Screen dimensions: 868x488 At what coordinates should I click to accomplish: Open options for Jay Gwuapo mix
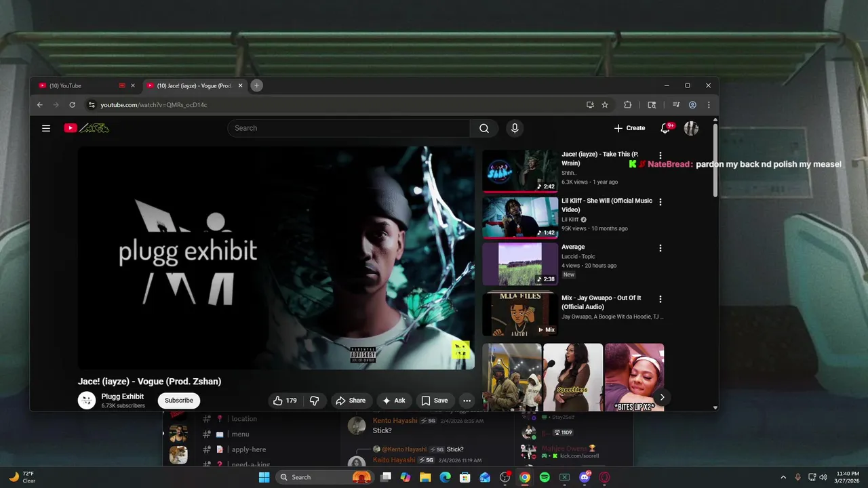pos(660,299)
